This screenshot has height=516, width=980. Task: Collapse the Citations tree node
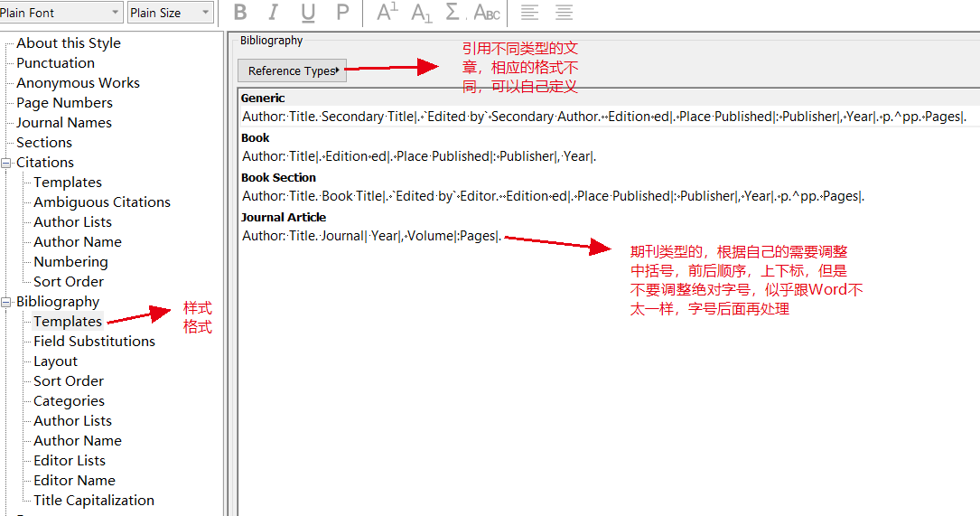[6, 163]
